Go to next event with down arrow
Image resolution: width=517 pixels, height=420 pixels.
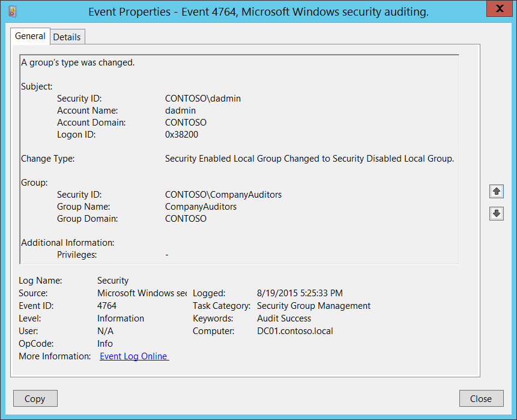click(x=496, y=213)
